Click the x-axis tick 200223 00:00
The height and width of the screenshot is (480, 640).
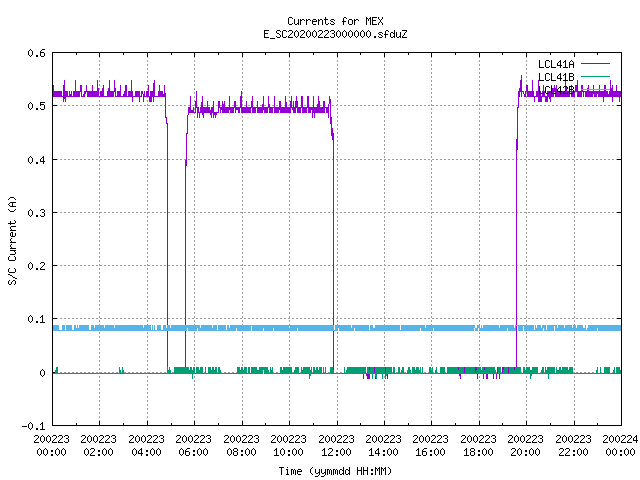click(x=51, y=445)
